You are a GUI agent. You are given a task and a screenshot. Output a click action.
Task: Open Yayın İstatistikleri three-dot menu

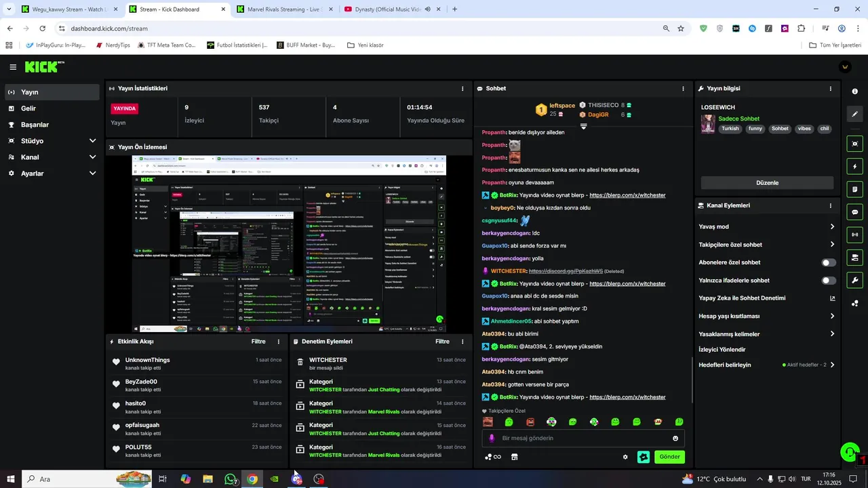pos(462,89)
